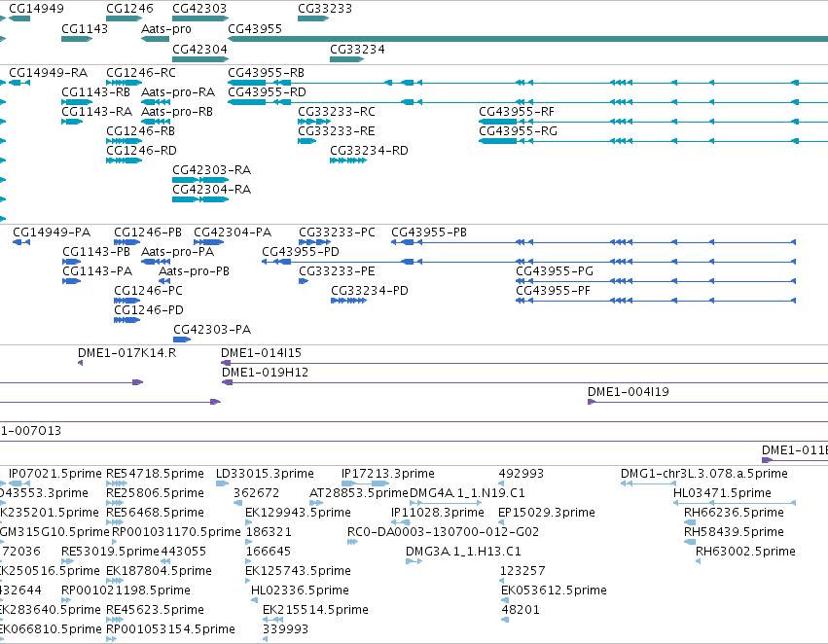The image size is (828, 644).
Task: Click EST HL03471.5prime
Action: click(x=722, y=493)
